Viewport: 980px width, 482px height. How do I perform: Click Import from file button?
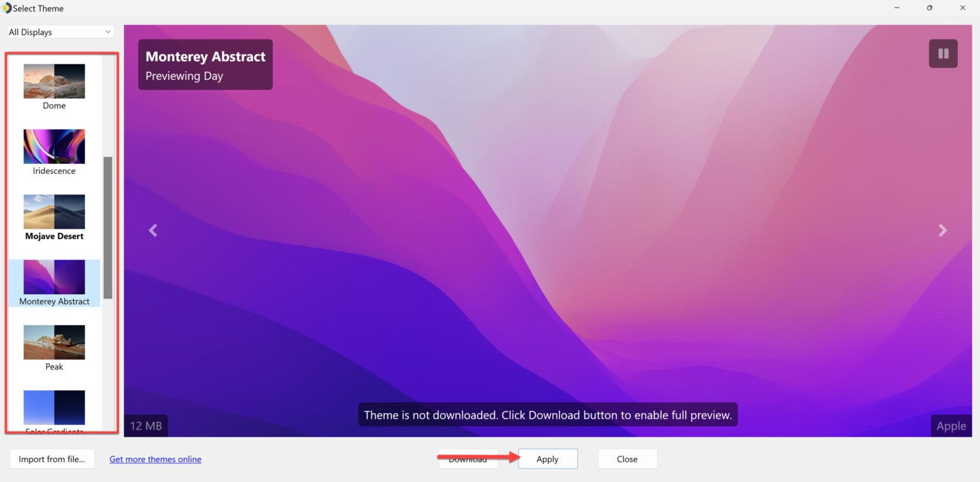[52, 458]
